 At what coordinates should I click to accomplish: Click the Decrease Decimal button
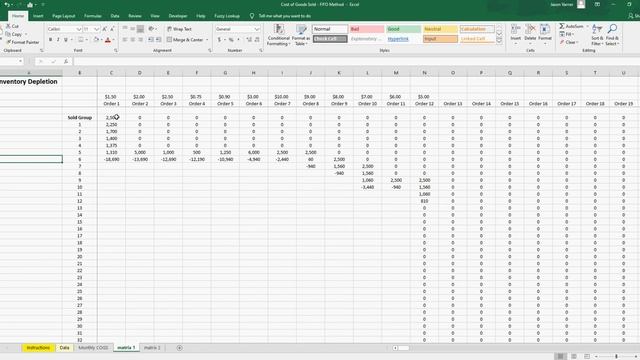(257, 40)
